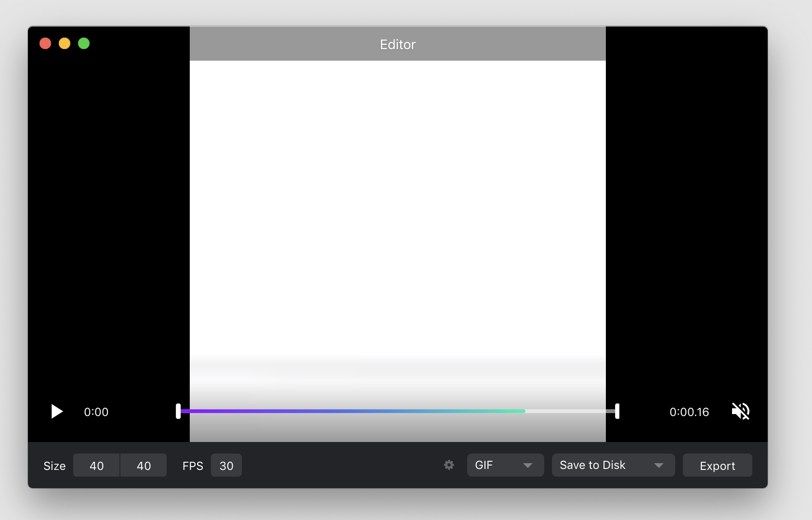This screenshot has height=520, width=812.
Task: Click the gradient playback progress bar
Action: tap(353, 411)
